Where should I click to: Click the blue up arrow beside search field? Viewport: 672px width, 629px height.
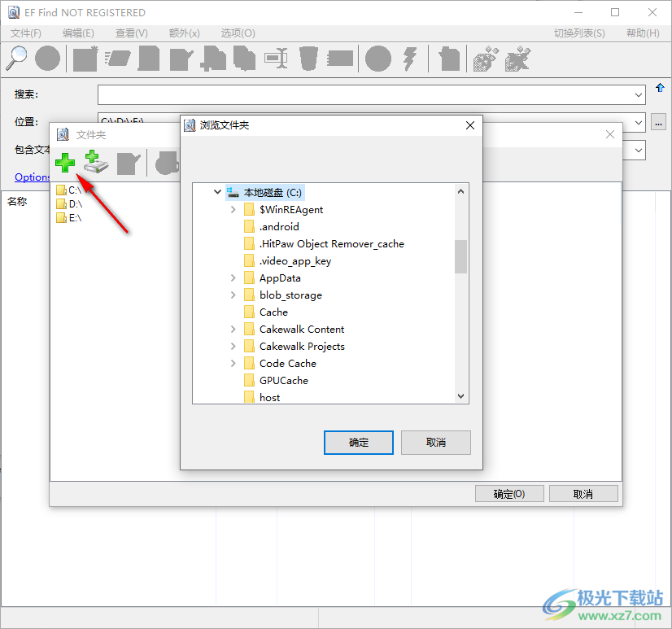[660, 88]
